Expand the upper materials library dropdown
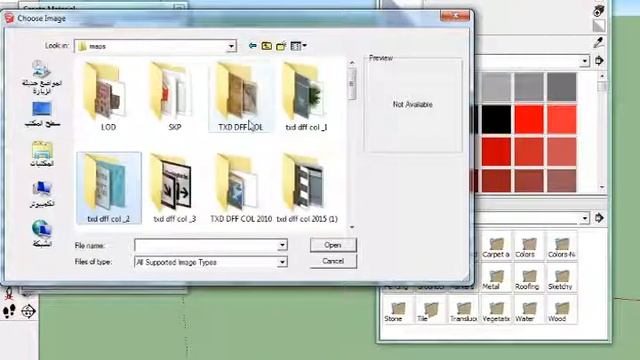Screen dimensions: 640x360 point(585,61)
